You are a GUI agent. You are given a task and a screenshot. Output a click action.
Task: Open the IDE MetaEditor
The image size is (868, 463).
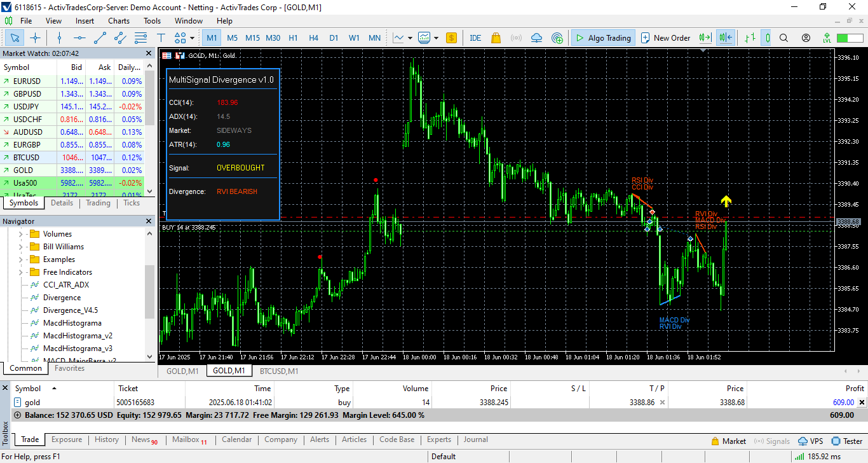pos(475,38)
